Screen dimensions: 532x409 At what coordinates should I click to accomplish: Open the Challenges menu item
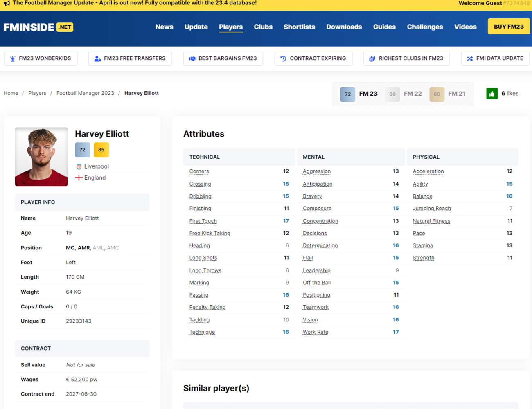425,27
